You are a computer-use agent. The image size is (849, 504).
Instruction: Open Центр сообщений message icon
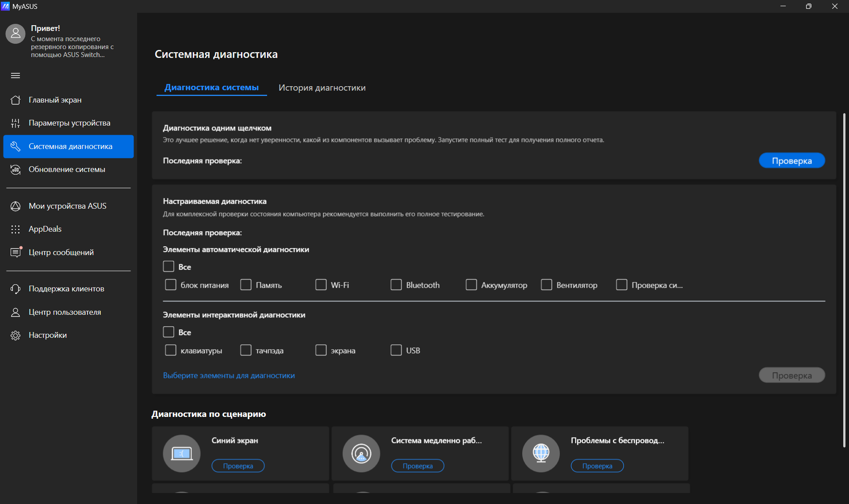tap(15, 252)
